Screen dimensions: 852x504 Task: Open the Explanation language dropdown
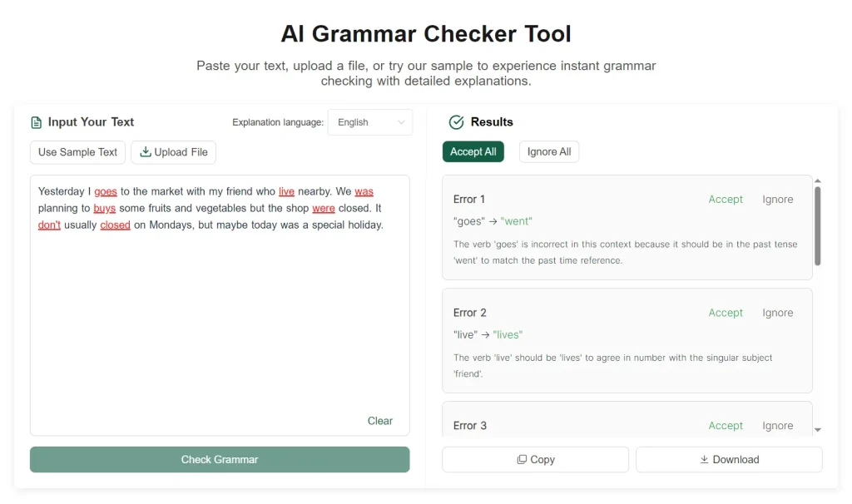369,121
